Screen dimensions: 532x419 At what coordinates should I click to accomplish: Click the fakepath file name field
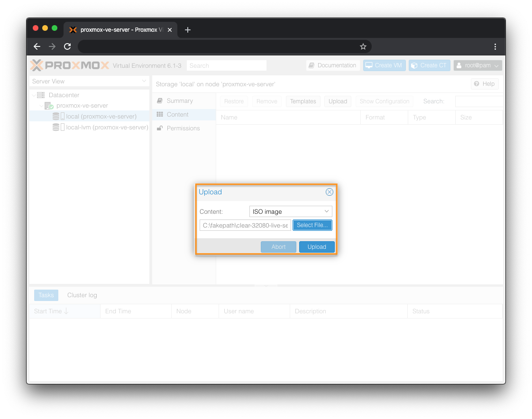click(245, 225)
